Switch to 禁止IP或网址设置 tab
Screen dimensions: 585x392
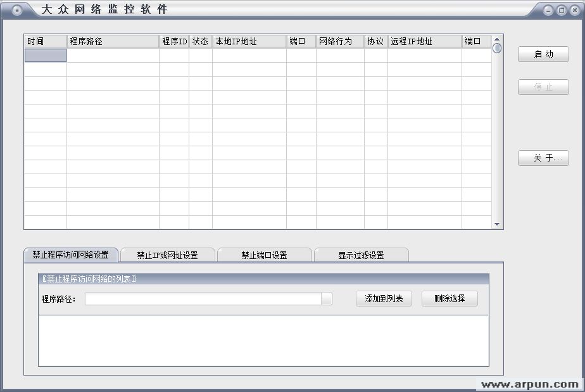coord(167,255)
